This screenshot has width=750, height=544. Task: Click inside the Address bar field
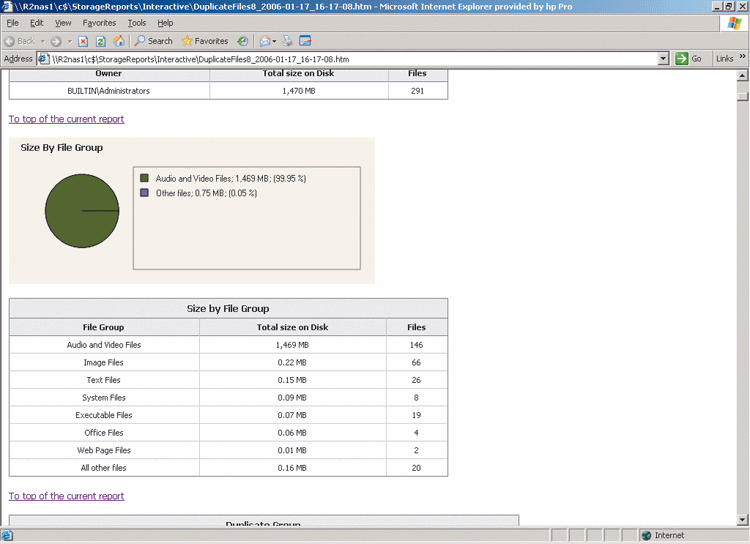click(x=353, y=59)
